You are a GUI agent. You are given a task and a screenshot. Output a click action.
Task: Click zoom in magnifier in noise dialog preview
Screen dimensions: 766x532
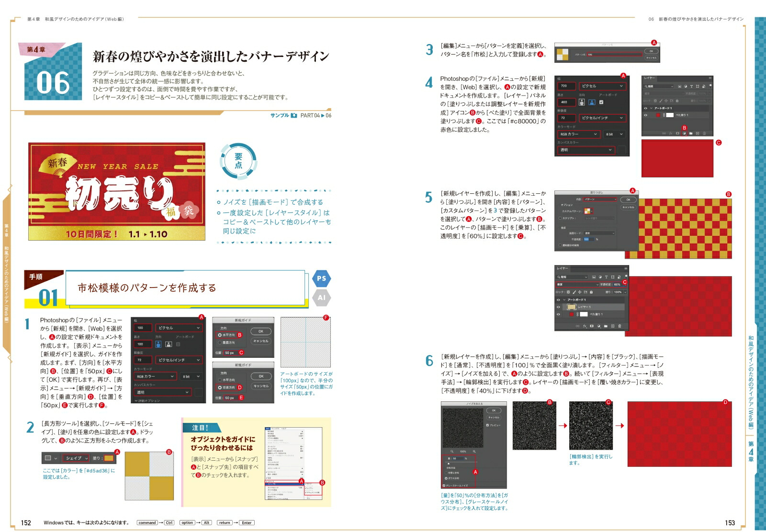tap(474, 451)
